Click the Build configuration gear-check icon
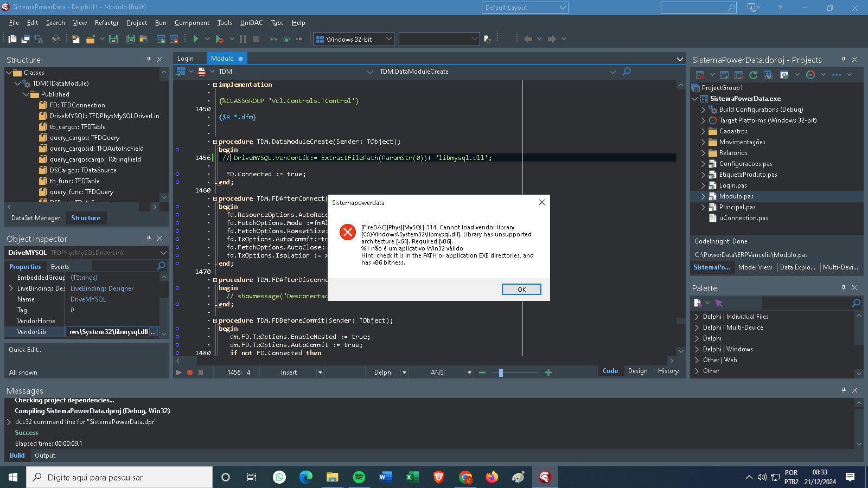868x488 pixels. pyautogui.click(x=784, y=75)
